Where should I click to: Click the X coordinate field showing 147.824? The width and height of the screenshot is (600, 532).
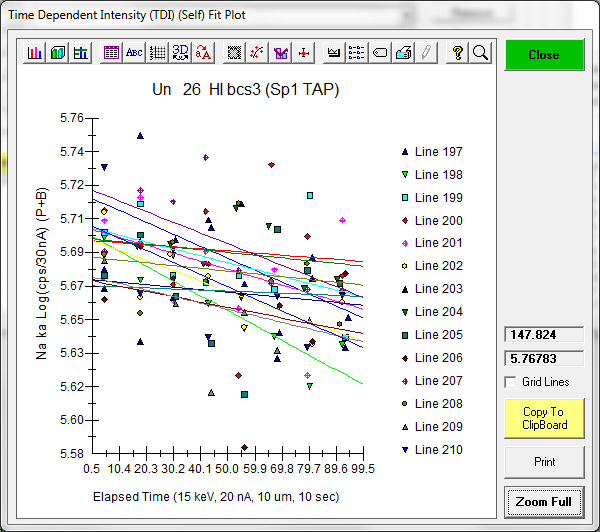(x=543, y=335)
